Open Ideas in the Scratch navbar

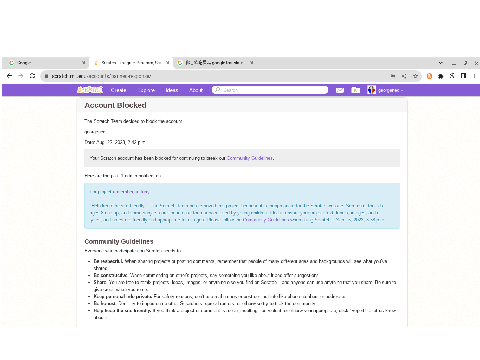click(x=172, y=90)
